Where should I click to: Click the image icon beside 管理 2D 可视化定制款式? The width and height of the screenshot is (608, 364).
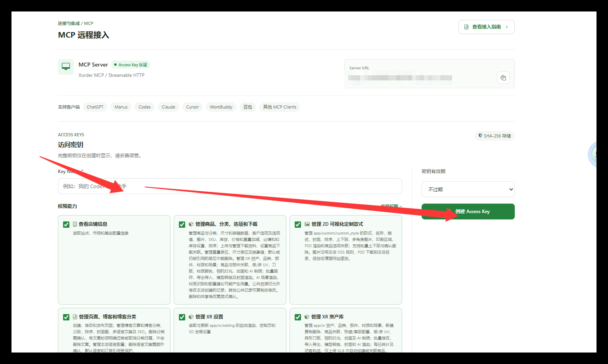307,224
